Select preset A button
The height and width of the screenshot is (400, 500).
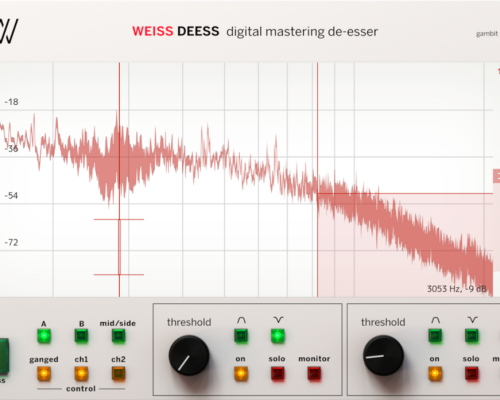pos(44,336)
